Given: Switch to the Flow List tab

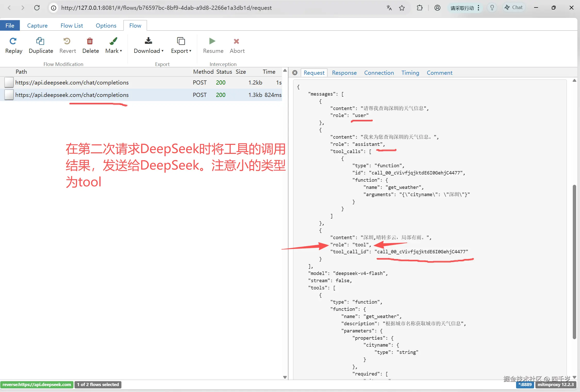Looking at the screenshot, I should point(72,26).
